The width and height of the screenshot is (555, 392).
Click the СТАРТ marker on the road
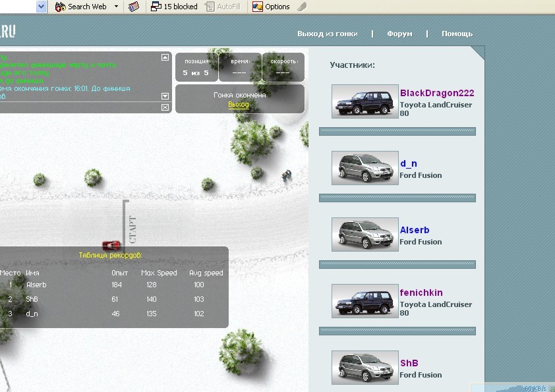[132, 230]
